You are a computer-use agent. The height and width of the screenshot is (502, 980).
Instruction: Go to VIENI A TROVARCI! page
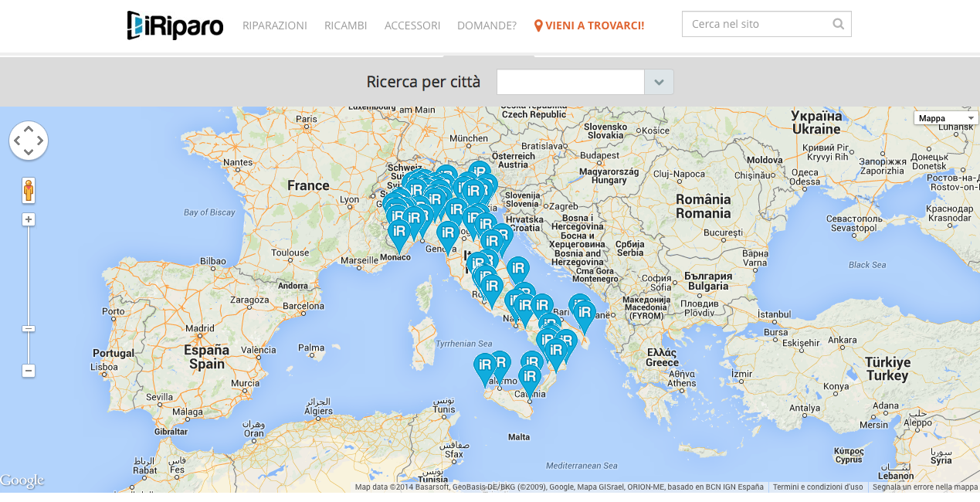(x=589, y=25)
